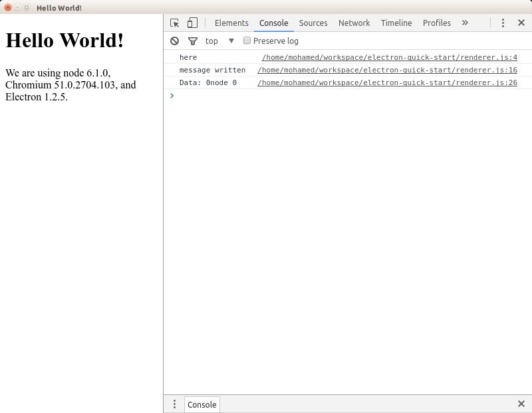Click the node version paragraph text
This screenshot has height=413, width=532.
(x=70, y=85)
